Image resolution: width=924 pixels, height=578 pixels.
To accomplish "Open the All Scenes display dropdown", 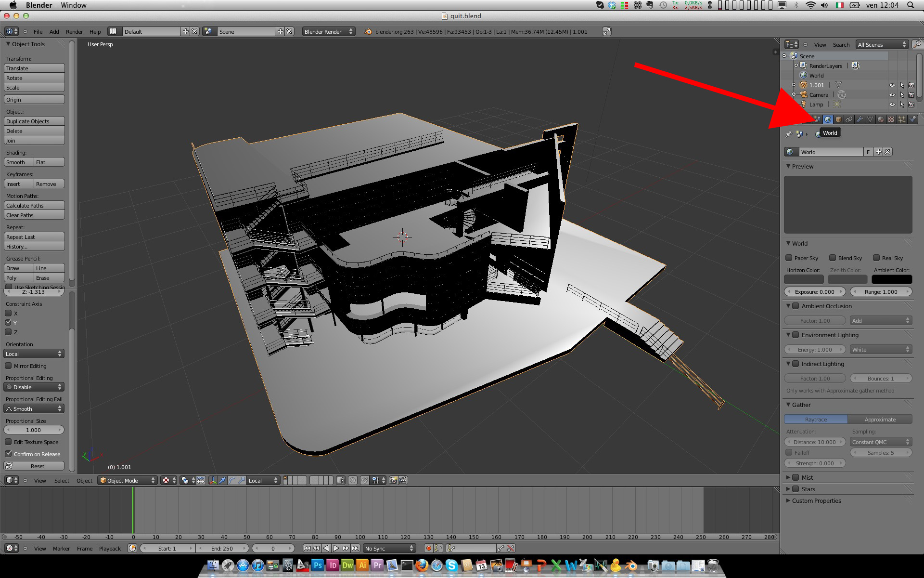I will pyautogui.click(x=882, y=44).
